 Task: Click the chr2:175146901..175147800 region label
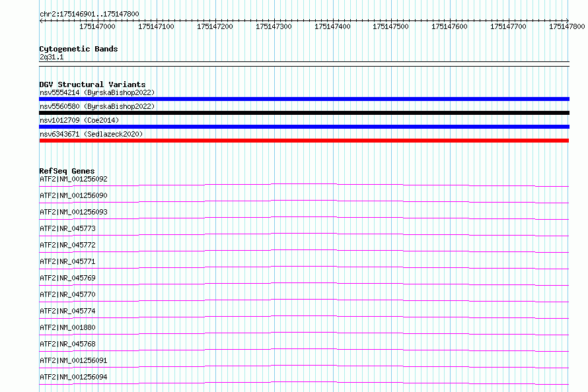[x=89, y=14]
